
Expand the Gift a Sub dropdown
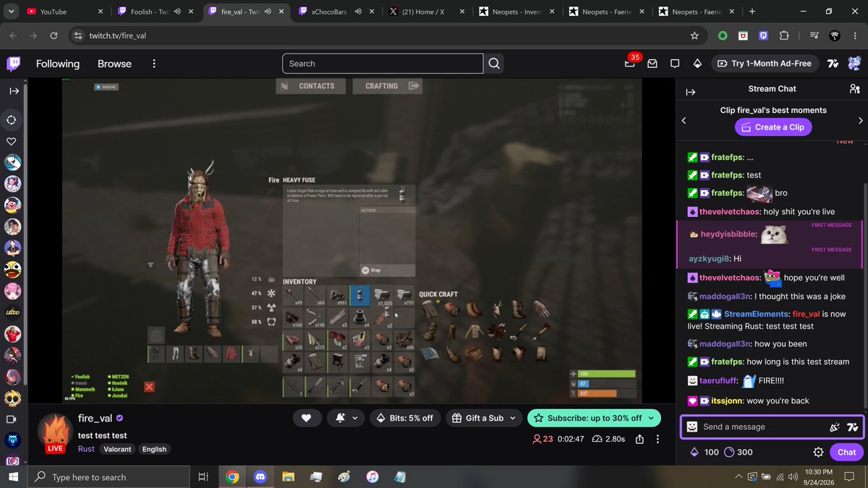(x=513, y=418)
